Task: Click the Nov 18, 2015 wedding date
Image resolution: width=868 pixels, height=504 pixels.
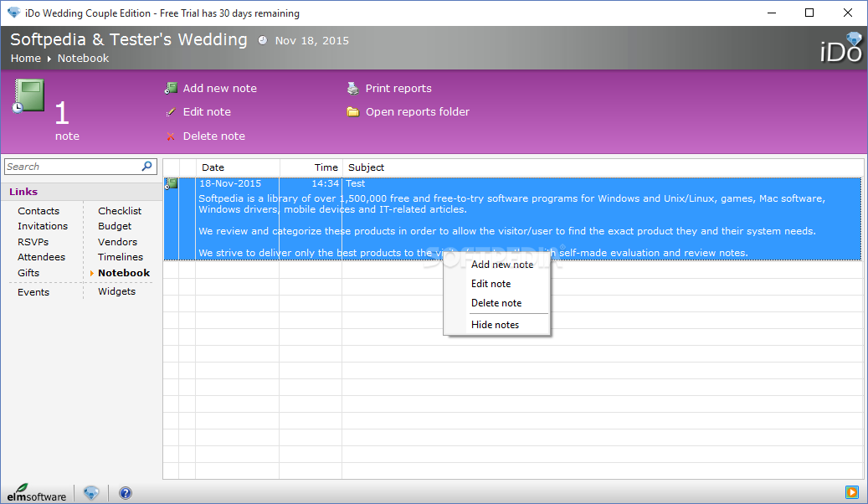Action: click(311, 40)
